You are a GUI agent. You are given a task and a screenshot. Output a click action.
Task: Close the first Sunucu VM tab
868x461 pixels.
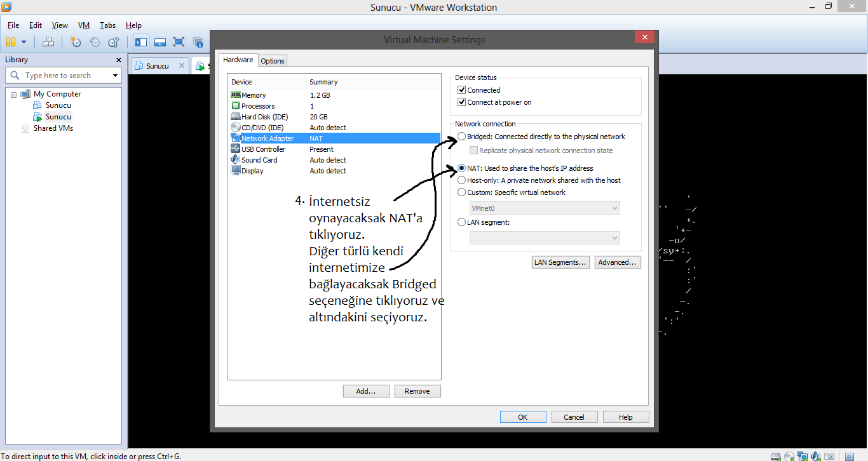[182, 65]
